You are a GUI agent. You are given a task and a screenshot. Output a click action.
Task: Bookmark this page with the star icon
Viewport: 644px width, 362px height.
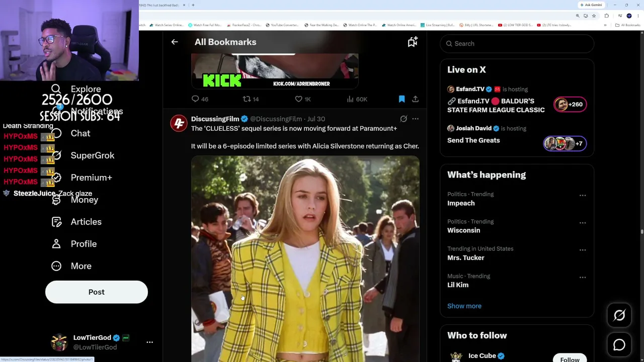tap(594, 16)
